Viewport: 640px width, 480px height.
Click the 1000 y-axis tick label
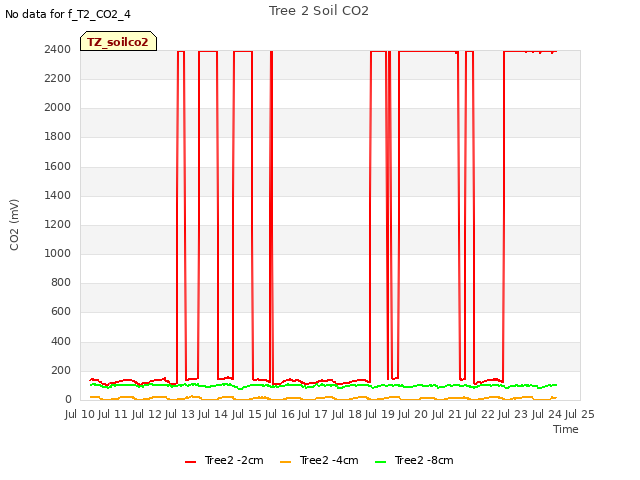pos(58,253)
